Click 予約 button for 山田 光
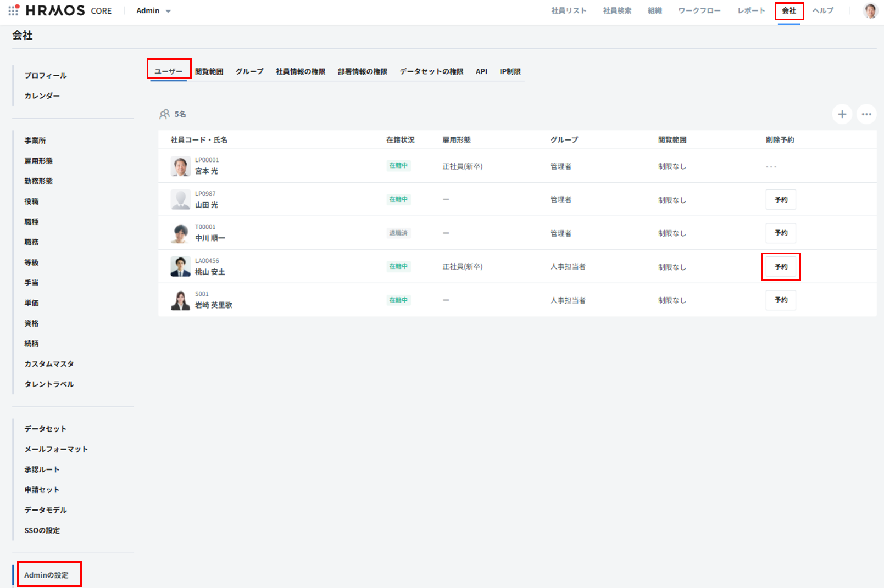 (x=781, y=200)
